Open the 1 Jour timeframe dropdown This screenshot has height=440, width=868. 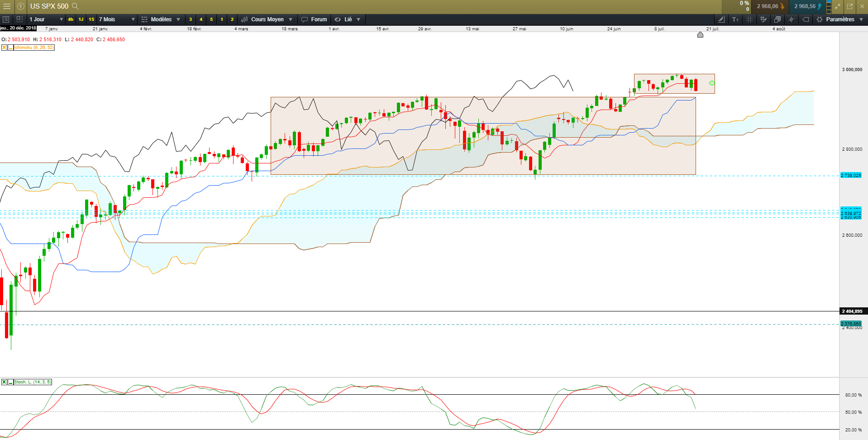46,19
